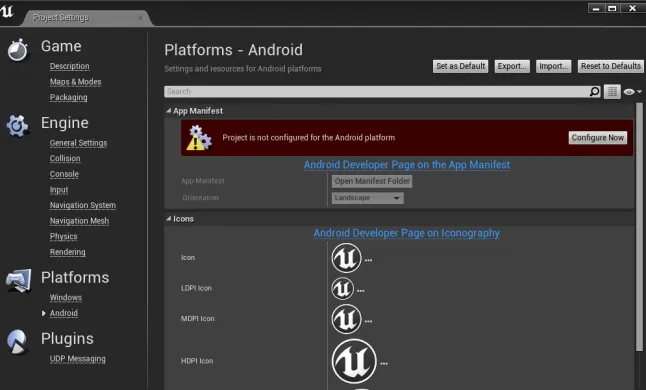
Task: Open Description settings under Game
Action: pos(70,66)
